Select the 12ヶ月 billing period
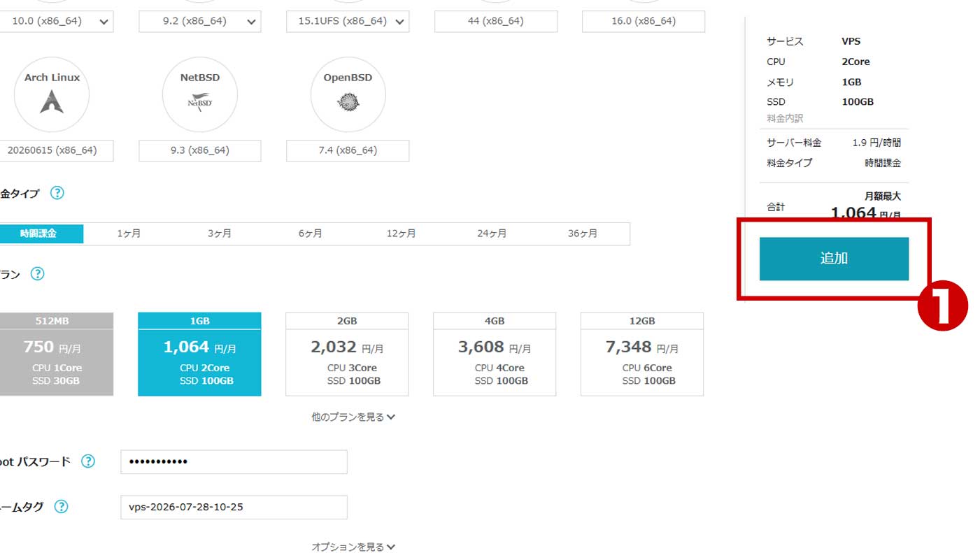The width and height of the screenshot is (980, 553). click(402, 234)
